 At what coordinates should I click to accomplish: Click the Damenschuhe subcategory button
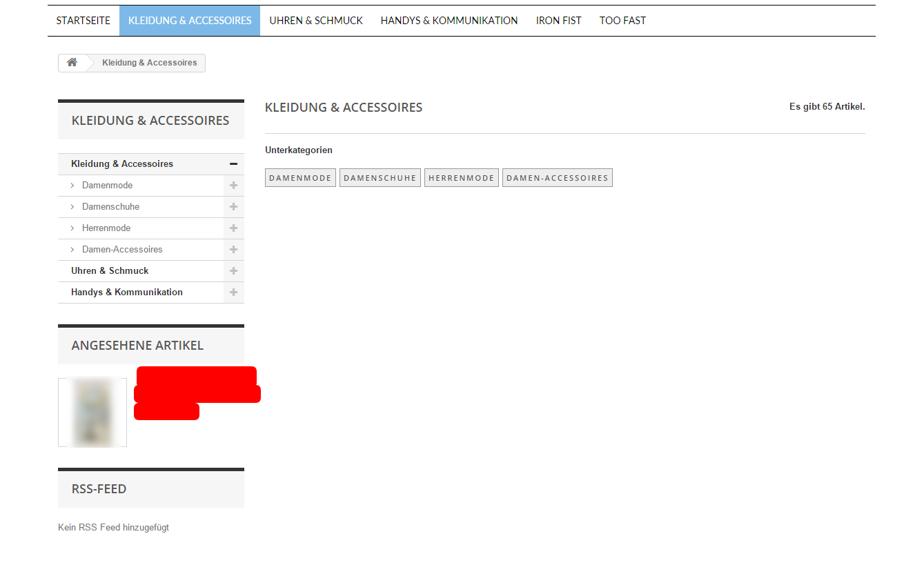pos(380,178)
